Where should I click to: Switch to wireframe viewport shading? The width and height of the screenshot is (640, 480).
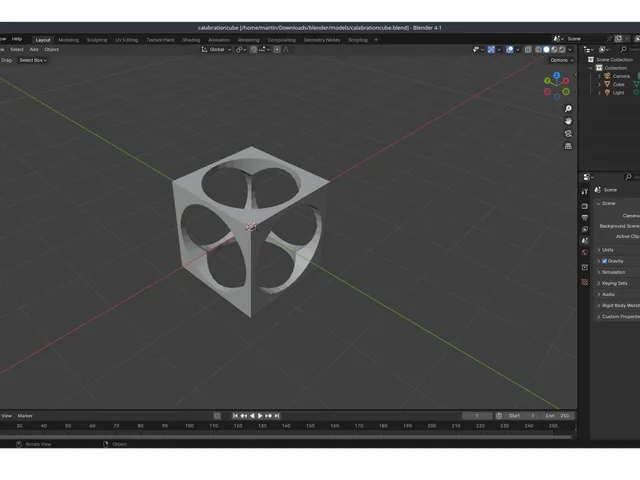coord(538,49)
